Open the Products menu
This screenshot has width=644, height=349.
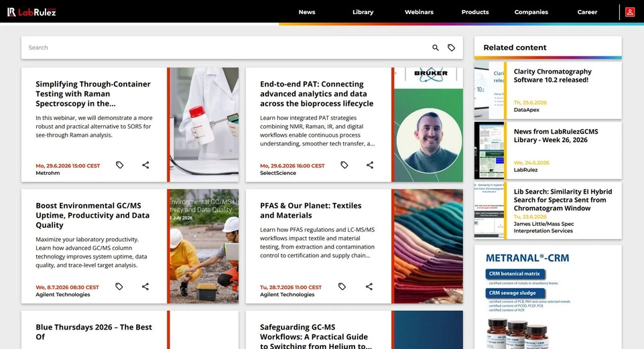pos(475,12)
